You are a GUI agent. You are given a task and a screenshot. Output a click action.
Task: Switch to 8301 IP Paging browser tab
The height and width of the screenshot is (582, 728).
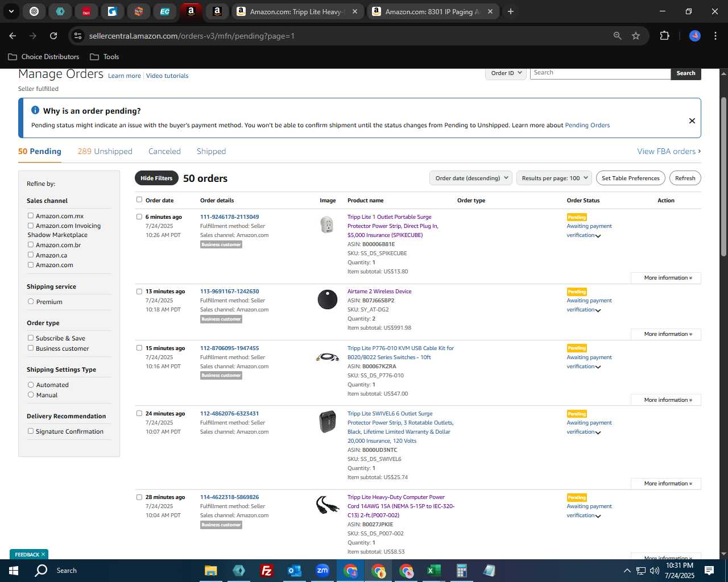432,11
